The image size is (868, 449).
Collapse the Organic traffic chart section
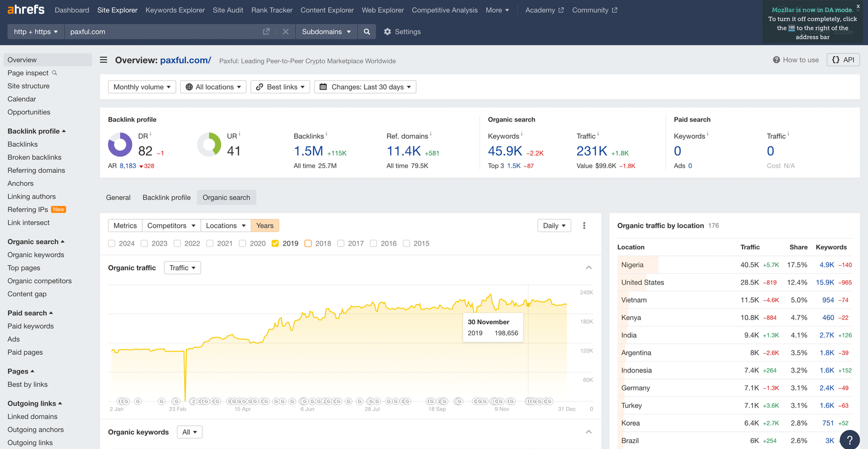(589, 268)
